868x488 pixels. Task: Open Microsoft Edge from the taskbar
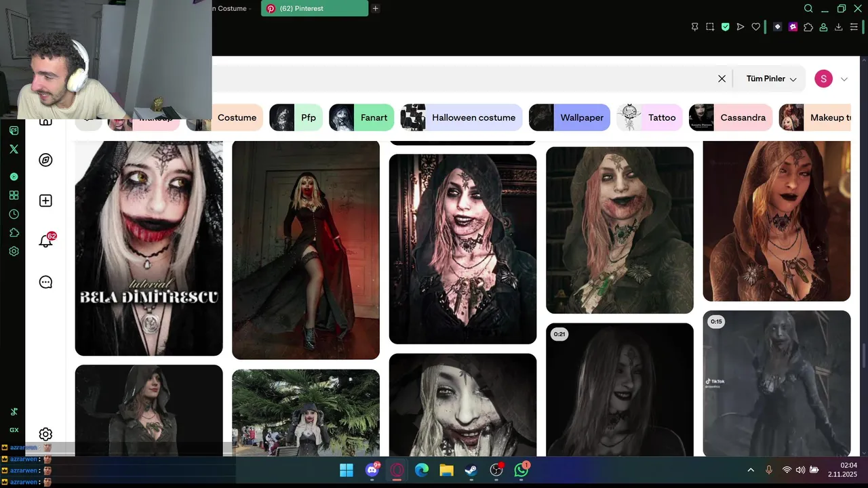coord(421,470)
